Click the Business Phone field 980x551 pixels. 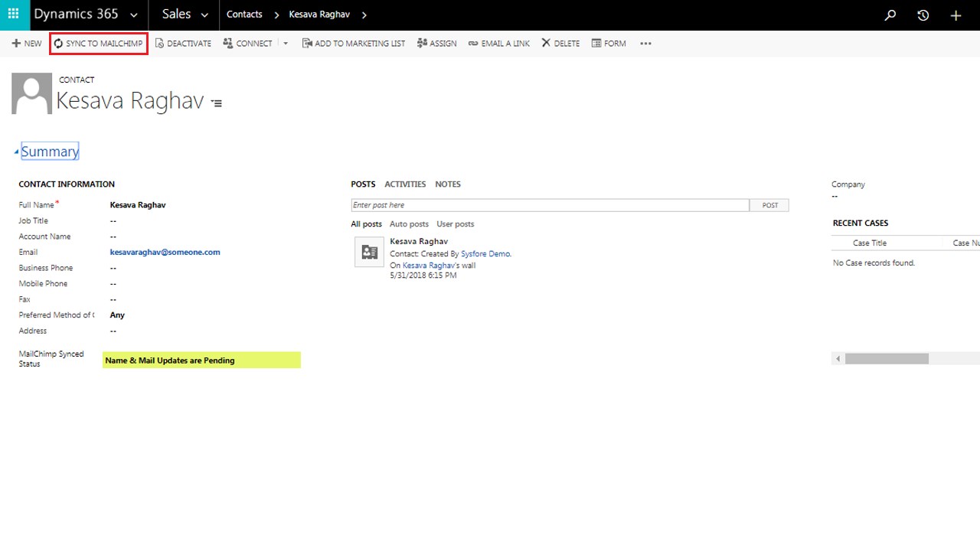coord(113,268)
